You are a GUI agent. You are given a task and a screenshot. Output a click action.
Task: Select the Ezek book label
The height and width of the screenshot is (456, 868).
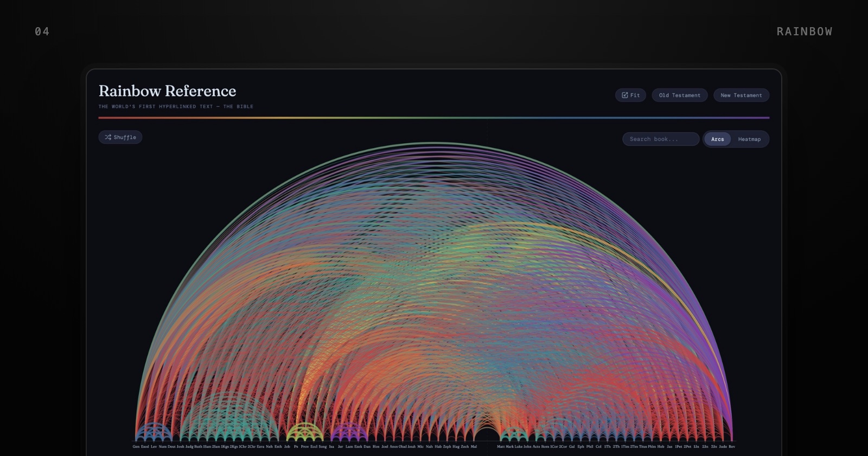358,447
